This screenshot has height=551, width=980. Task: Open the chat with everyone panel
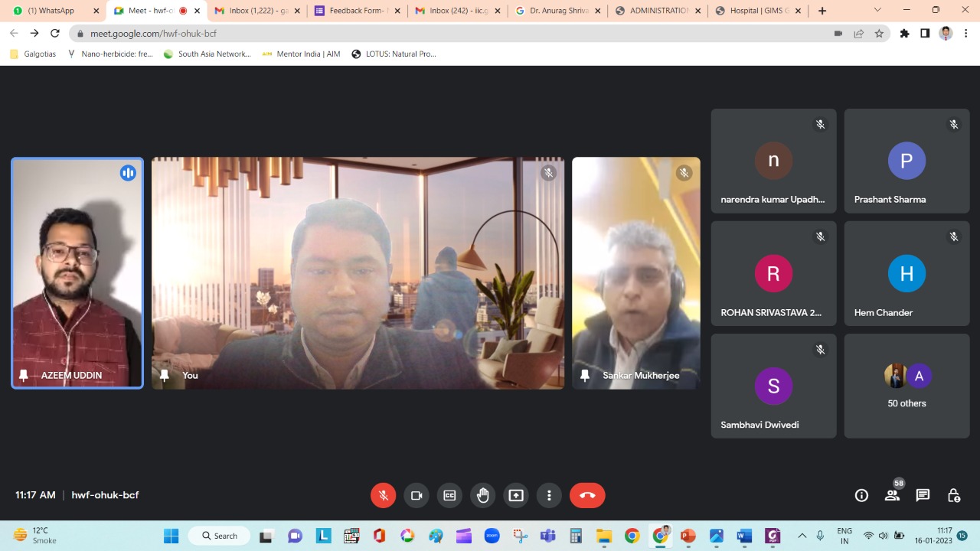coord(923,495)
